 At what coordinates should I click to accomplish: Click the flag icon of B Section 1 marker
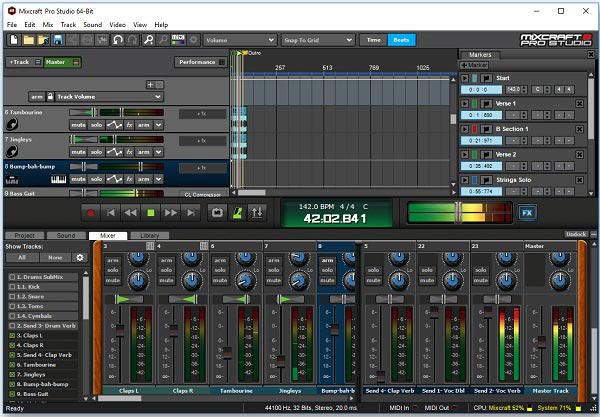point(486,129)
